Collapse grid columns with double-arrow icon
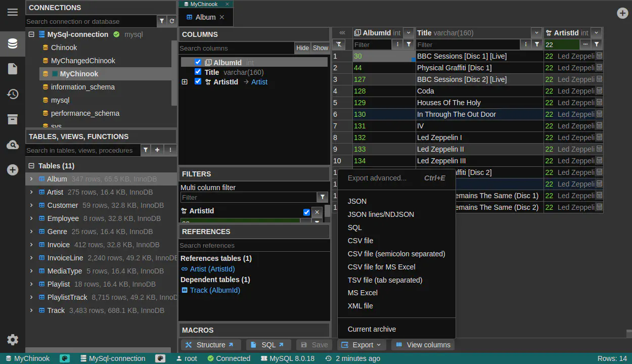Image resolution: width=632 pixels, height=364 pixels. pos(342,33)
